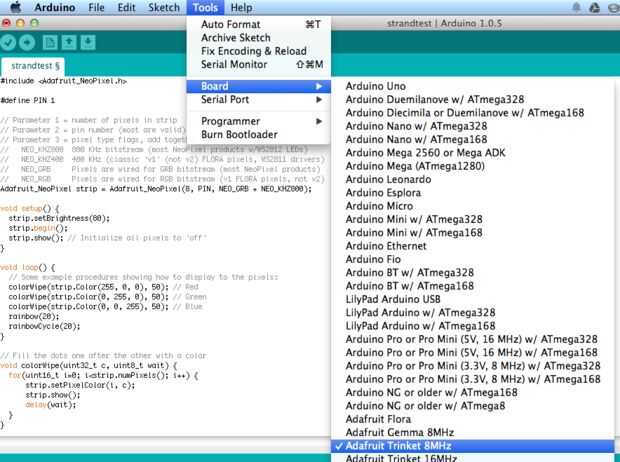Choose Archive Sketch menu entry

pos(259,38)
